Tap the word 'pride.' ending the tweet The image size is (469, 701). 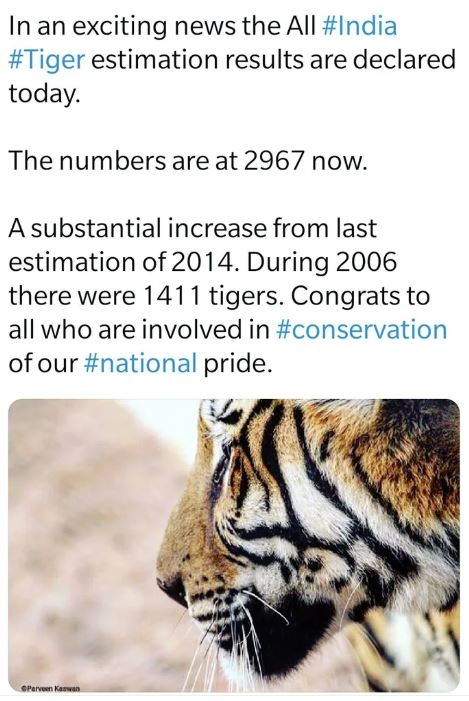[x=238, y=363]
